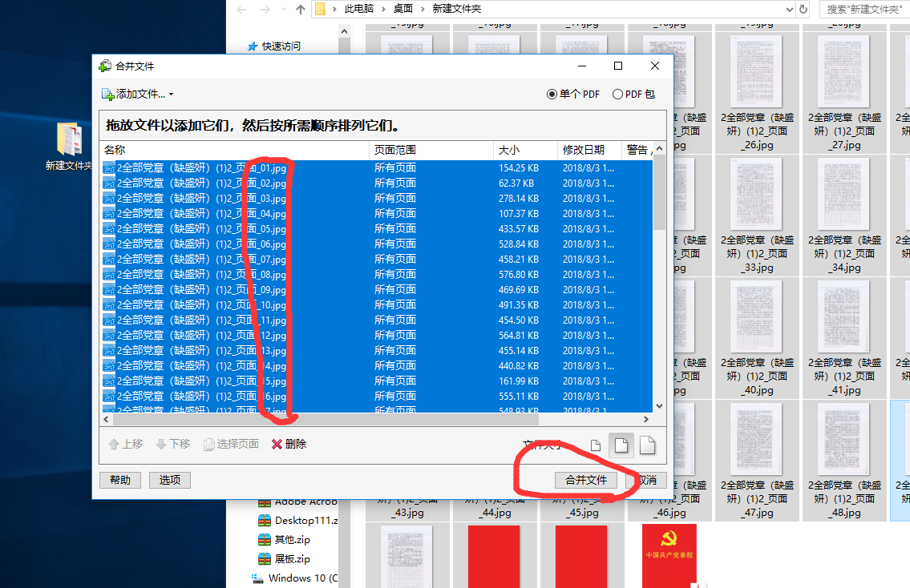This screenshot has height=588, width=910.
Task: Select file row ending in _01.jpg
Action: point(378,168)
